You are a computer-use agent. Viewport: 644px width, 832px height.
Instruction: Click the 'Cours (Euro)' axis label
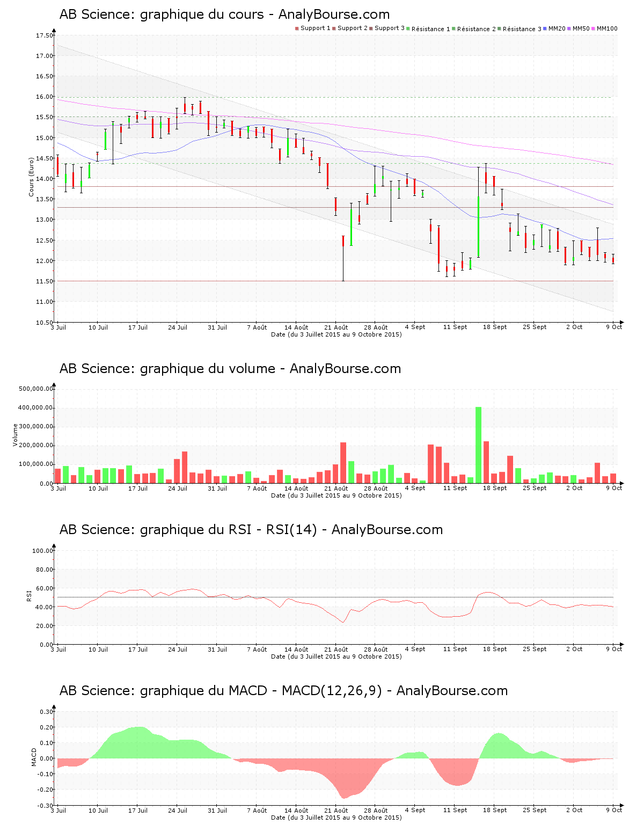tap(32, 177)
